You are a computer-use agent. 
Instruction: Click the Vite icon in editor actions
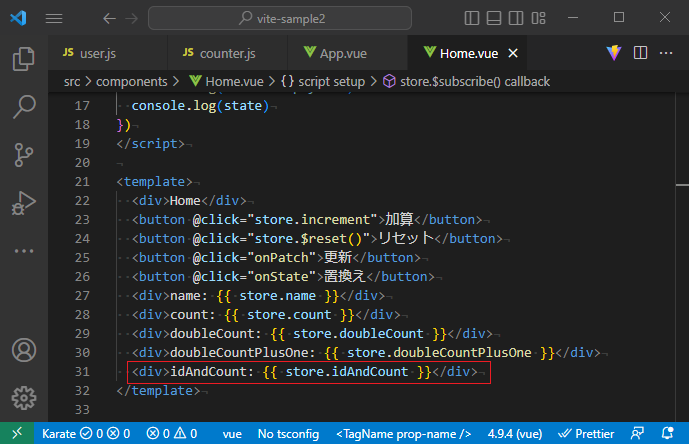coord(614,53)
